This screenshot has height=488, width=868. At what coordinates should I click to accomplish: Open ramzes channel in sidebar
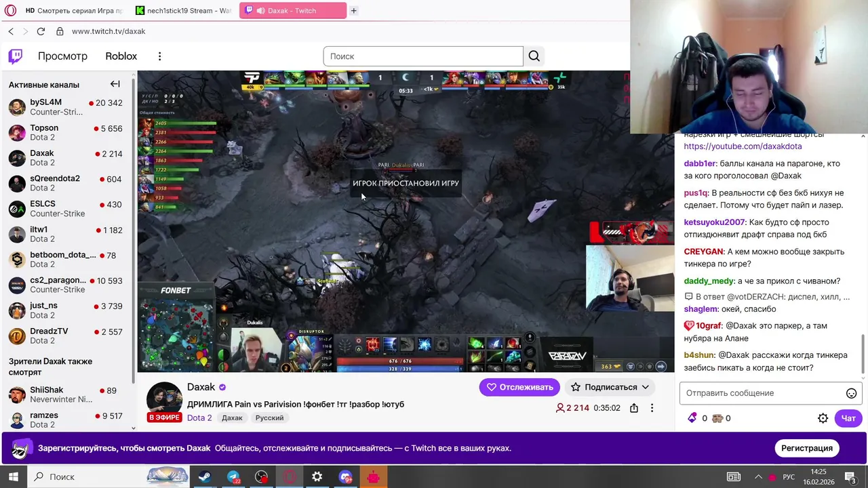[x=66, y=420]
